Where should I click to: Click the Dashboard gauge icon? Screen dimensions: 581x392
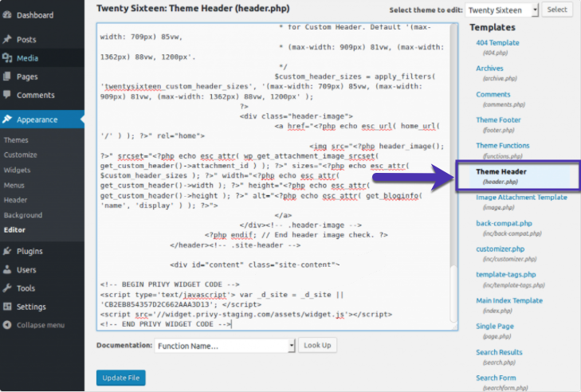click(7, 15)
